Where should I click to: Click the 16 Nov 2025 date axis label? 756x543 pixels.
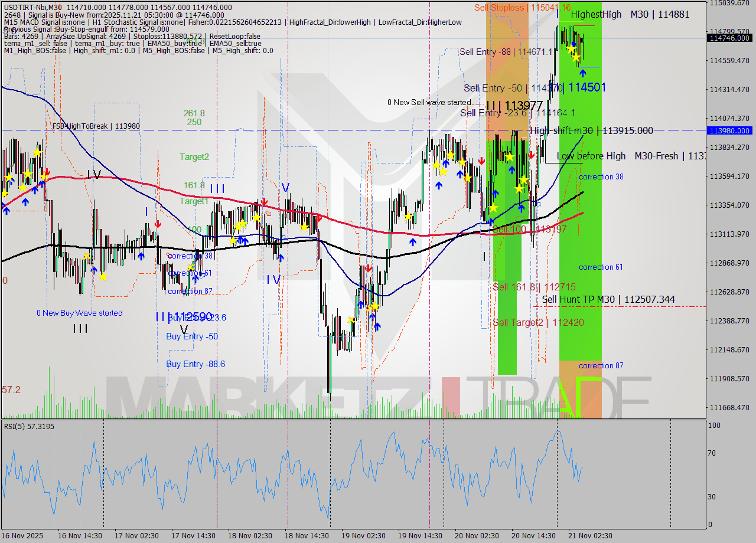pyautogui.click(x=19, y=535)
